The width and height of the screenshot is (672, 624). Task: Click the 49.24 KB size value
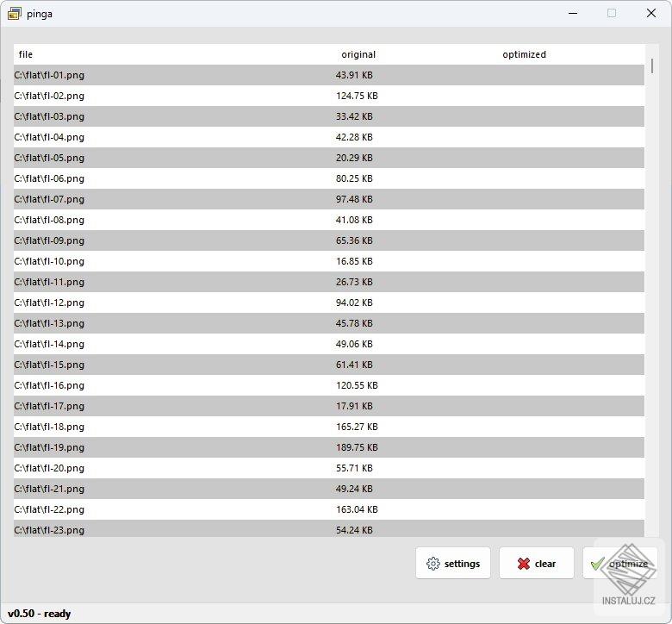(x=354, y=489)
